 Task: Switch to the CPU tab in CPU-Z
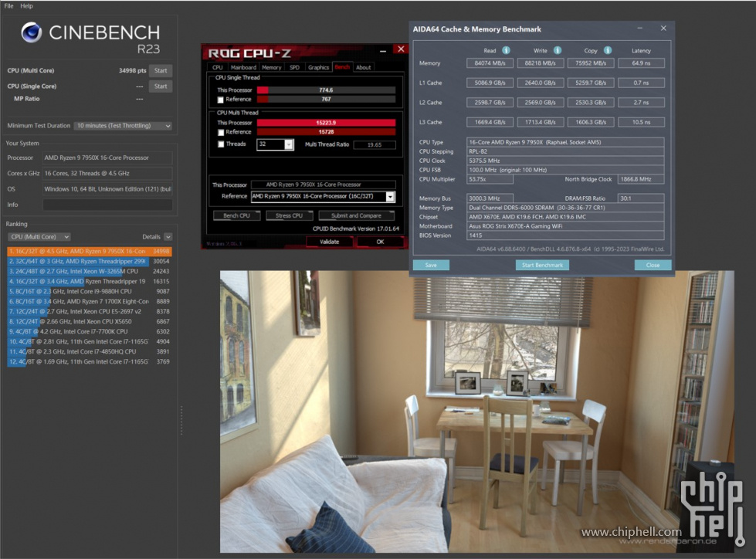218,67
